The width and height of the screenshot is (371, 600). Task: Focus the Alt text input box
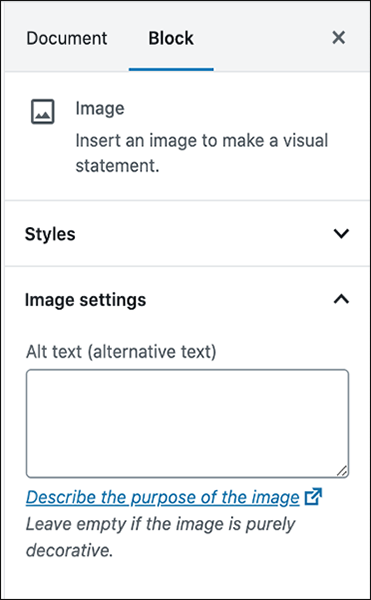click(x=187, y=424)
